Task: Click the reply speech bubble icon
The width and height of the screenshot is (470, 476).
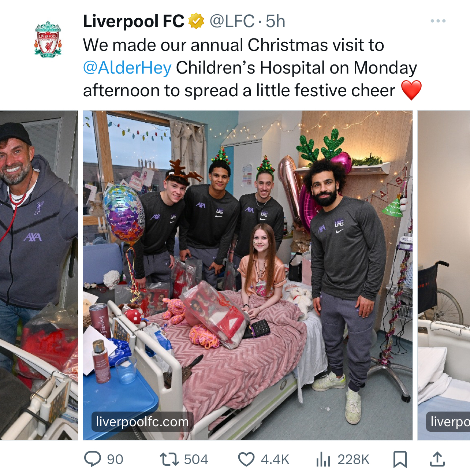Action: click(x=93, y=459)
